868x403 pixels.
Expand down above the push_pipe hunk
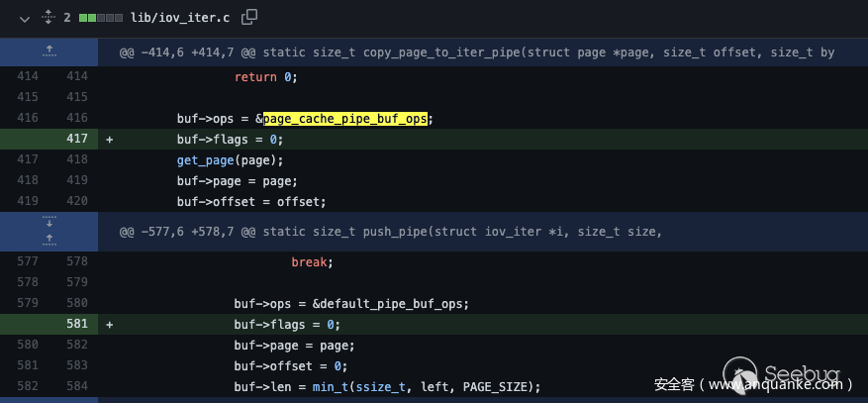click(x=49, y=222)
